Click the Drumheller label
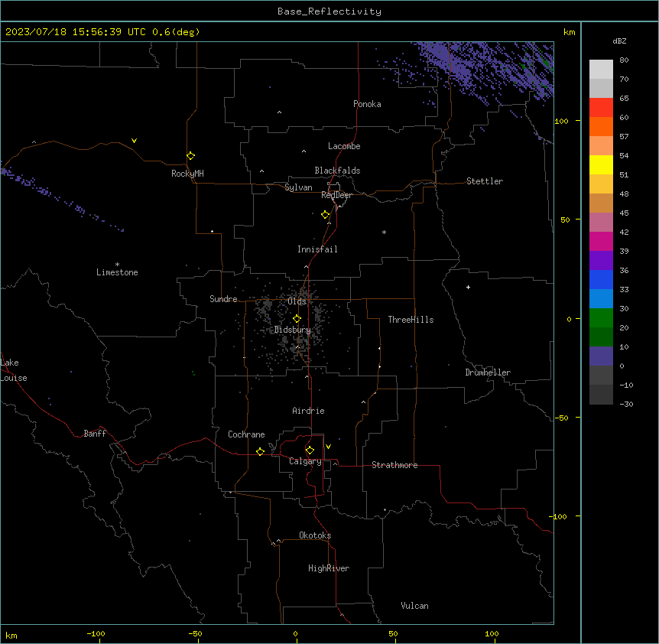Viewport: 659px width, 644px height. coord(488,372)
